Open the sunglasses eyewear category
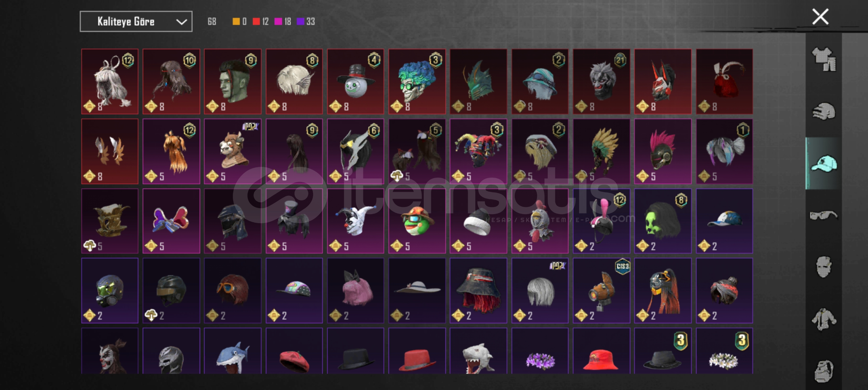Screen dimensions: 868x390 [x=824, y=216]
